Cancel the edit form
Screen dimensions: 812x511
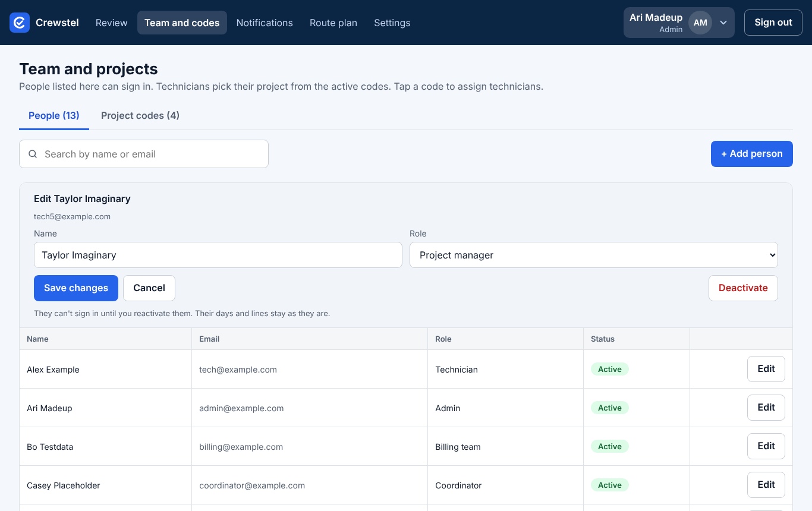tap(149, 288)
